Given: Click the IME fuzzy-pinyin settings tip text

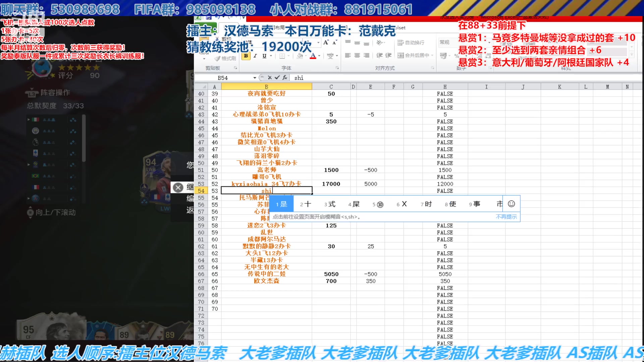Looking at the screenshot, I should pos(317,217).
